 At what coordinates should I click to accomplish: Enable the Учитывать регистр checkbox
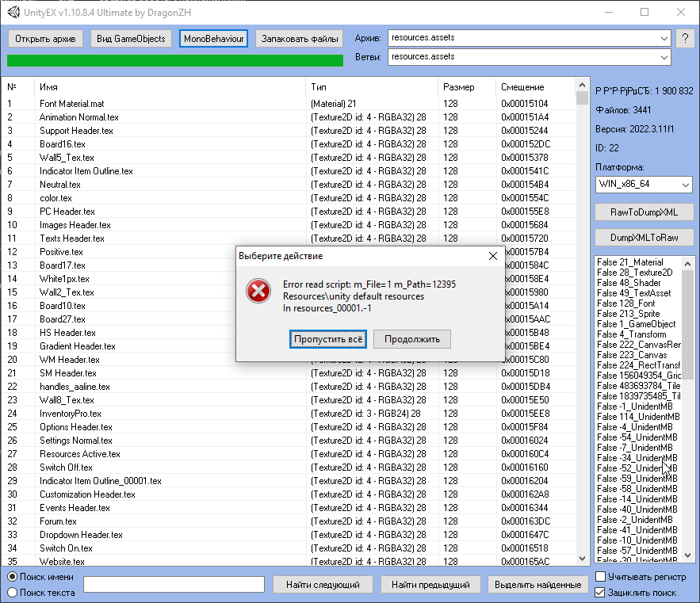[x=601, y=577]
